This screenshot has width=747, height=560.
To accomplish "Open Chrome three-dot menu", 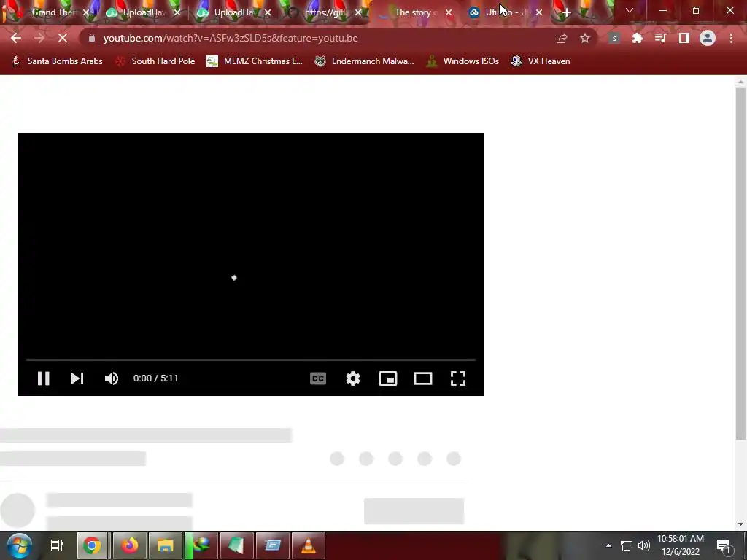I will pos(731,39).
